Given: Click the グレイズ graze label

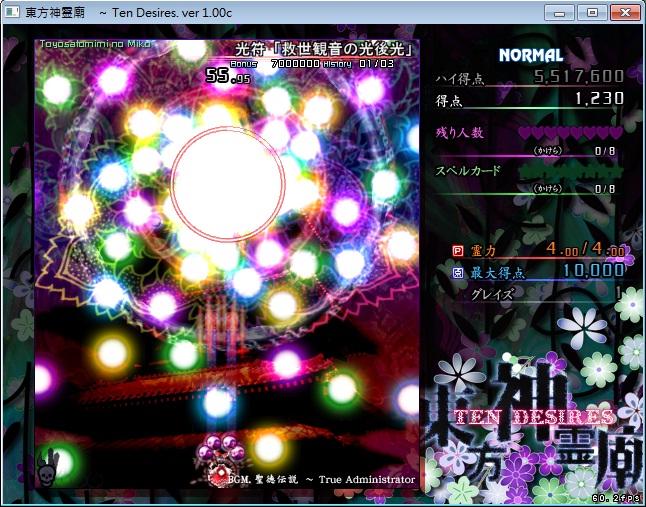Looking at the screenshot, I should click(x=492, y=294).
